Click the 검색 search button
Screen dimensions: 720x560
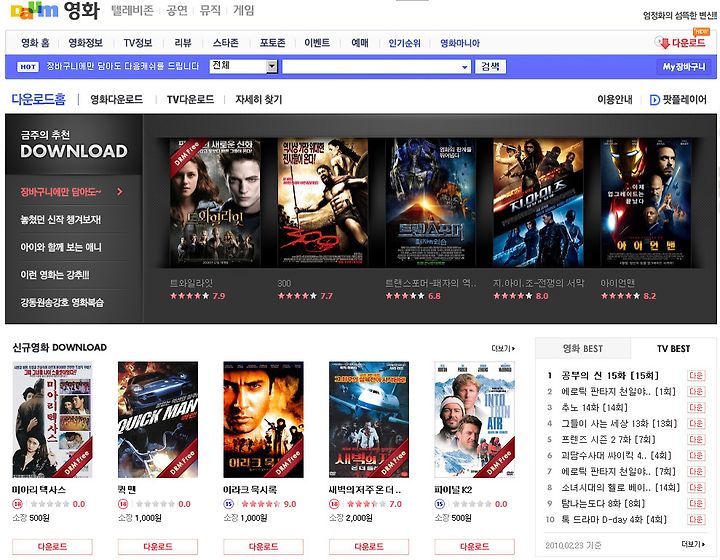pos(490,67)
